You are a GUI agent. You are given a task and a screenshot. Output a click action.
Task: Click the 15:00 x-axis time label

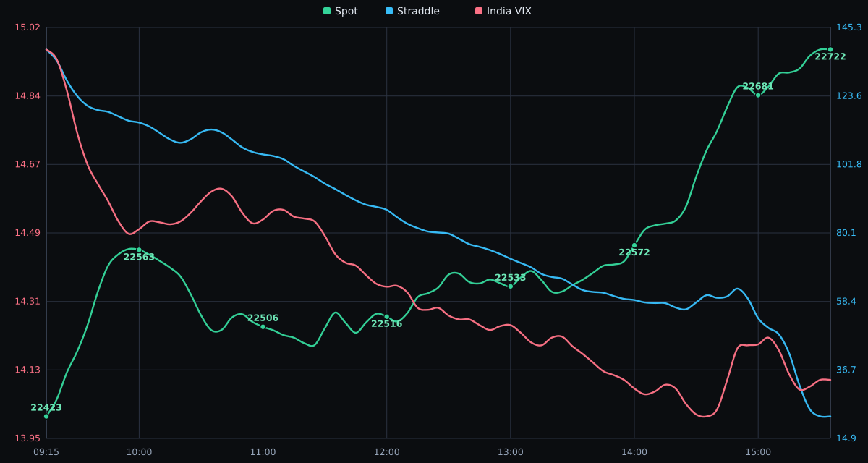point(758,452)
